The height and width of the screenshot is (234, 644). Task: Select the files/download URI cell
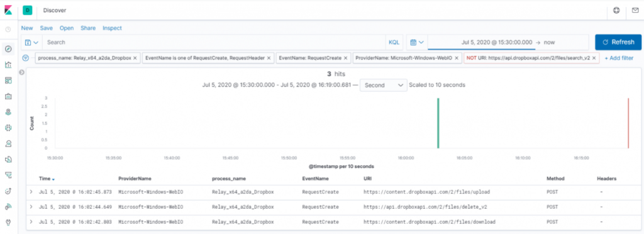point(430,222)
